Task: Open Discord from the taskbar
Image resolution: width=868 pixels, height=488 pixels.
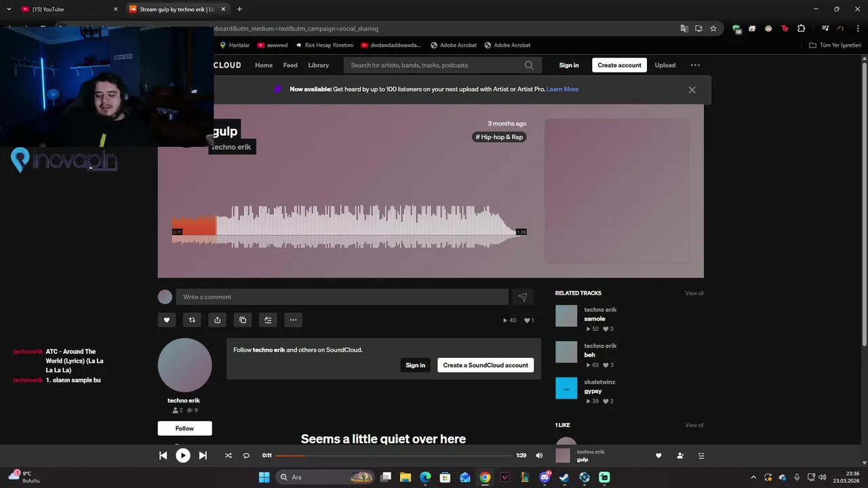Action: click(x=545, y=477)
